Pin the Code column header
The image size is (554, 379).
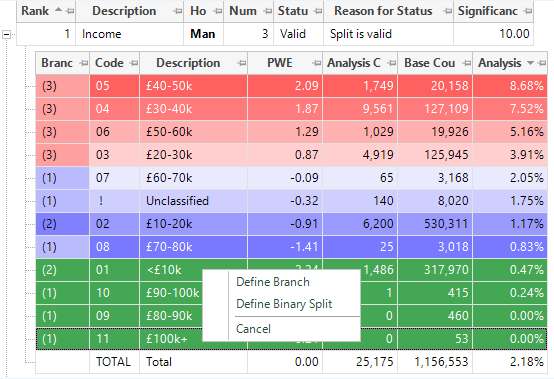(x=133, y=63)
